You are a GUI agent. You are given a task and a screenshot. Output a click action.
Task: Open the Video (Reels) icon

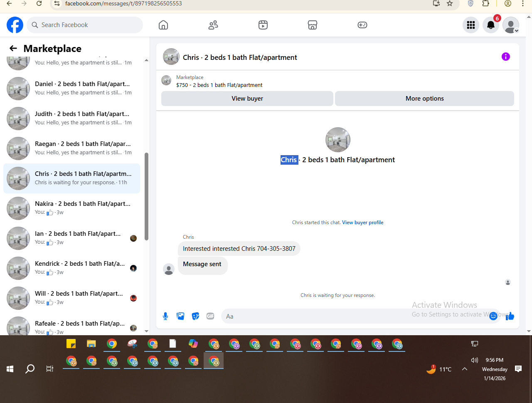pos(263,25)
